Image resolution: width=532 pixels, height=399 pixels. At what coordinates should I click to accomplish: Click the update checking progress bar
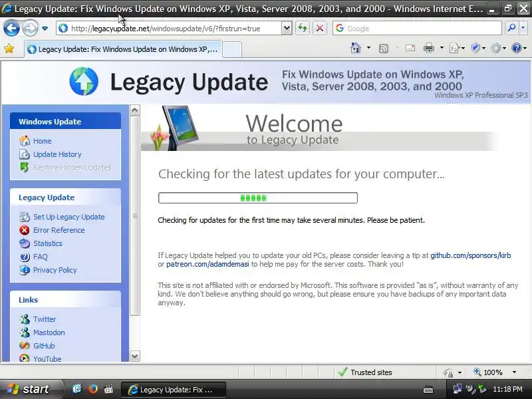[258, 198]
